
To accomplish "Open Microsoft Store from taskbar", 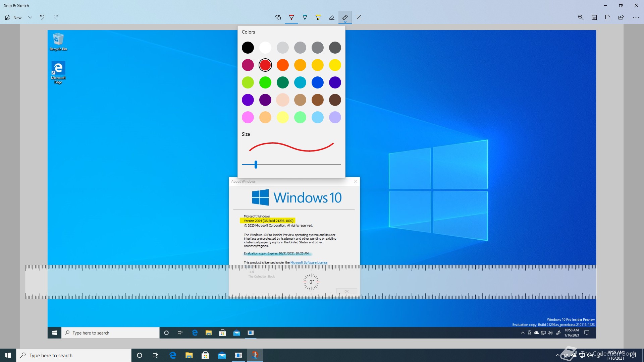I will (x=206, y=355).
